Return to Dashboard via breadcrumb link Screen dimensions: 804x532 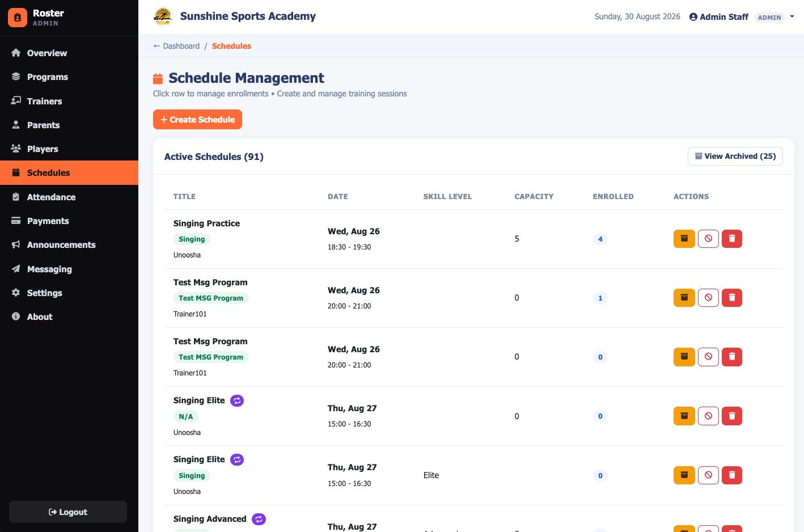click(x=176, y=46)
